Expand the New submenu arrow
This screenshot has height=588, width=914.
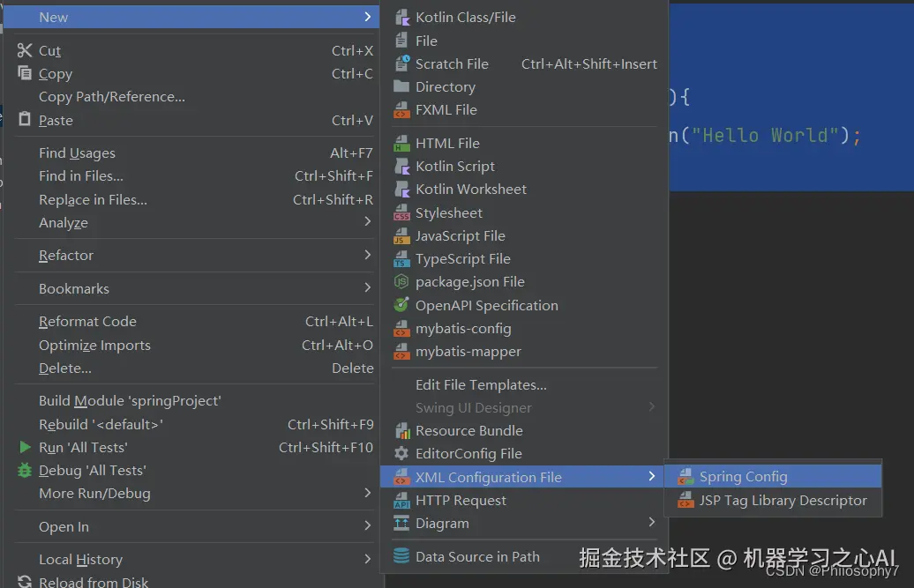click(367, 17)
